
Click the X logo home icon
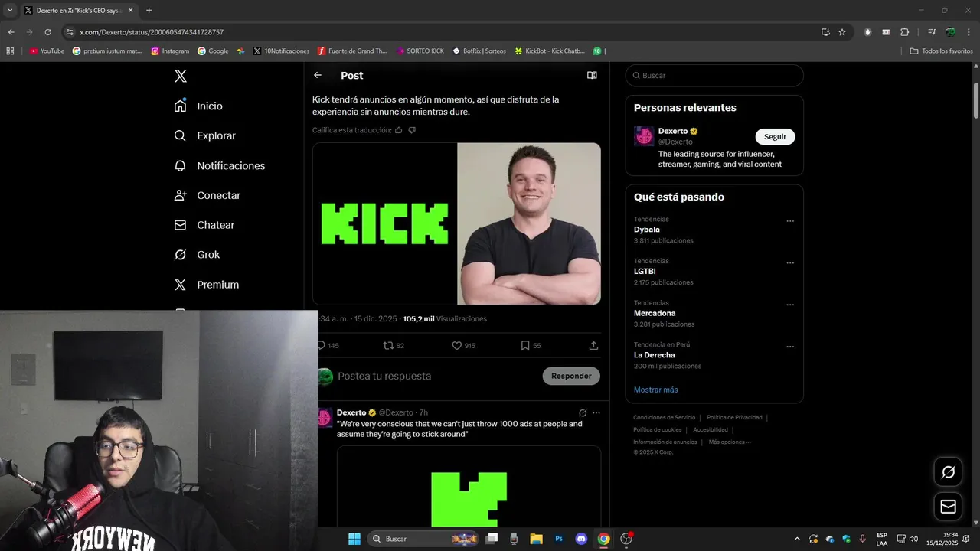(x=180, y=76)
